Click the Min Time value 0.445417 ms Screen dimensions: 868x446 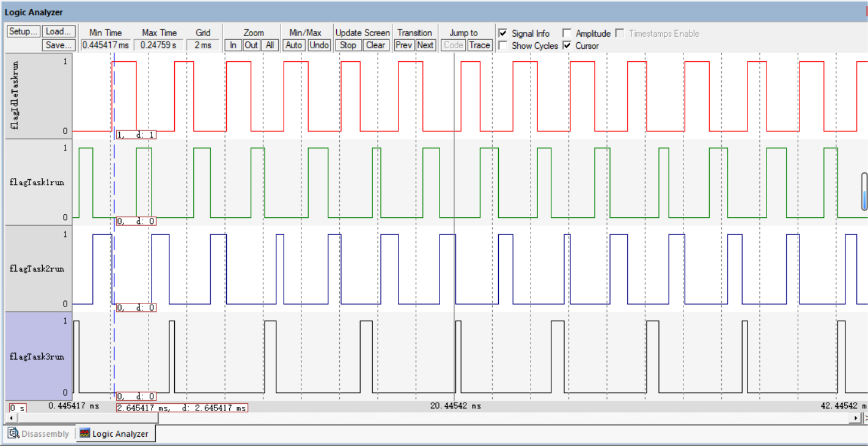[106, 45]
